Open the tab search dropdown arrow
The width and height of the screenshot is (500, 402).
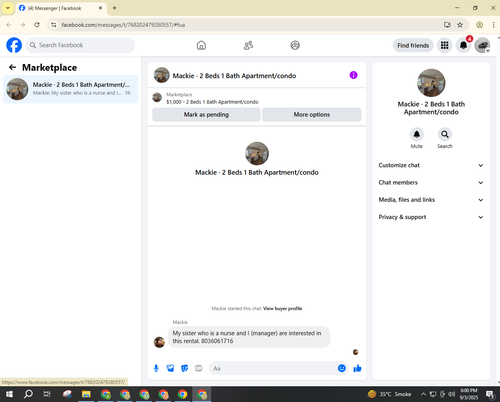[x=8, y=8]
